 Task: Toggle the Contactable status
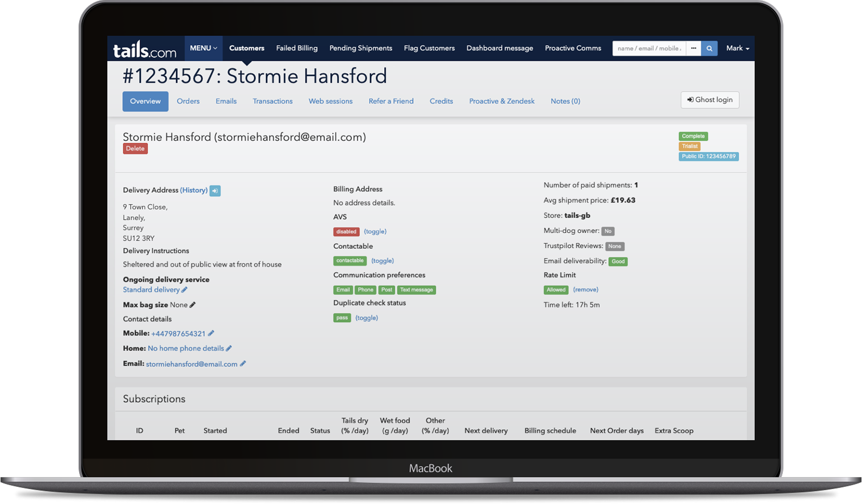pos(383,261)
